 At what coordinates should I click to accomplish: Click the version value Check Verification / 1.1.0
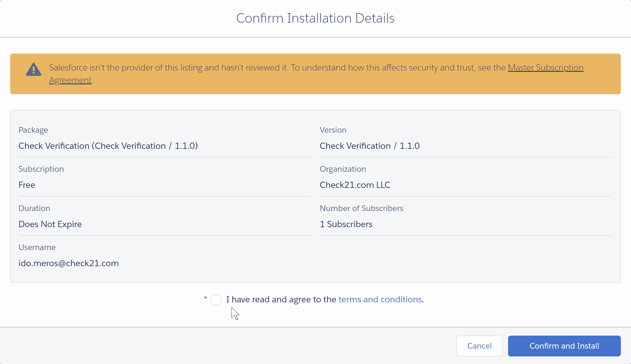pyautogui.click(x=369, y=146)
